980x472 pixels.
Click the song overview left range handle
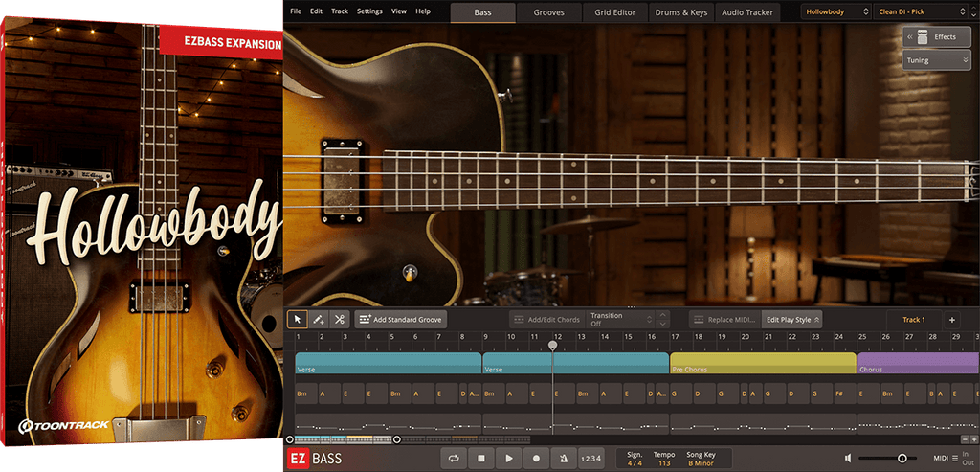(289, 439)
